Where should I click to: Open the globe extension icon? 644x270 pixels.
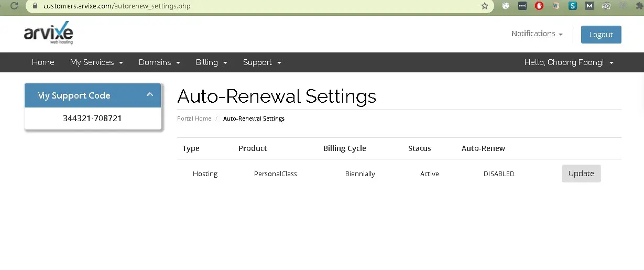tap(506, 6)
